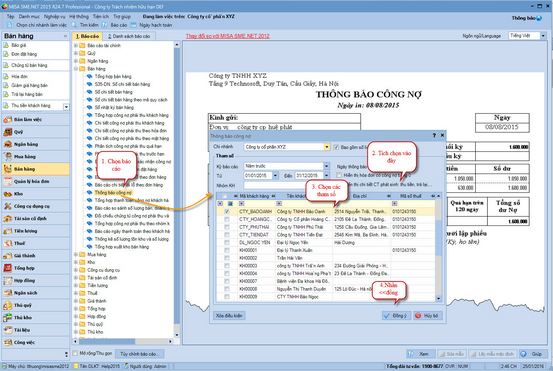
Task: Tick the CTY_TIENDAT customer checkbox
Action: [227, 235]
